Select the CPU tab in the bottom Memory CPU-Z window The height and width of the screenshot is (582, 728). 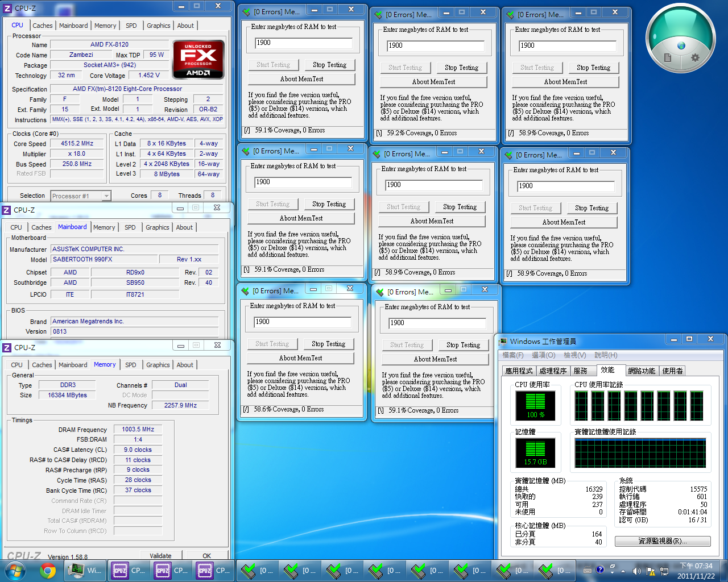pos(17,365)
